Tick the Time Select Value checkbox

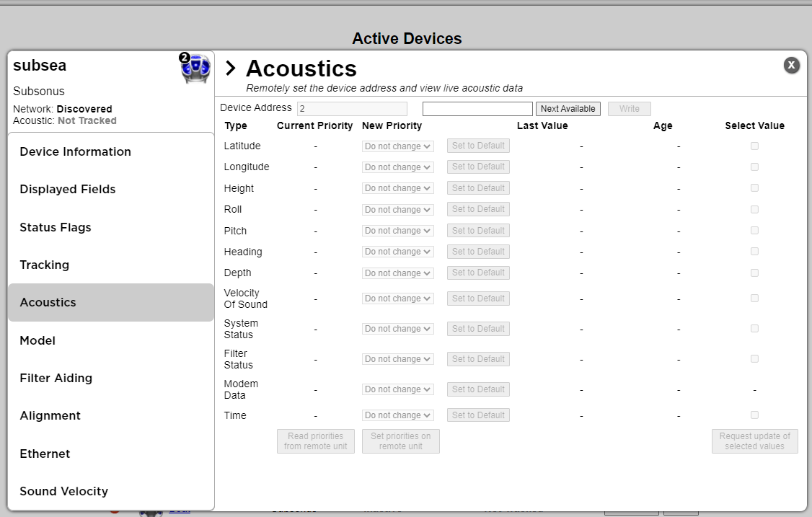(754, 415)
